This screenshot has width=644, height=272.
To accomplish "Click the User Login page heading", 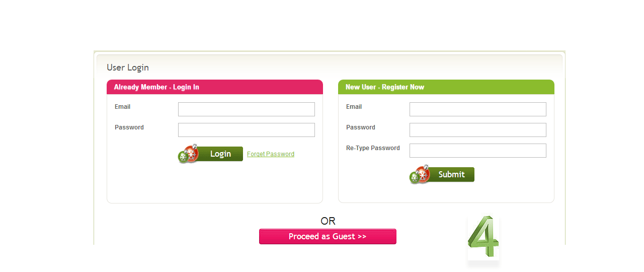I will [x=128, y=67].
